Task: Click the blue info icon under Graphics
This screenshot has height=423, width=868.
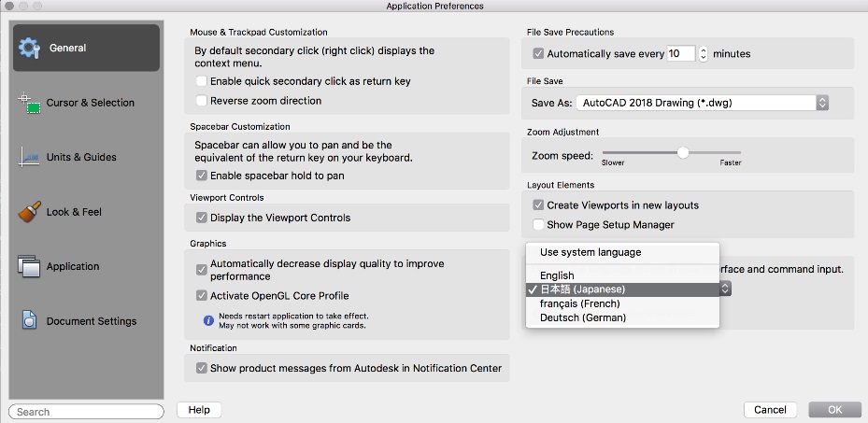Action: [x=208, y=320]
